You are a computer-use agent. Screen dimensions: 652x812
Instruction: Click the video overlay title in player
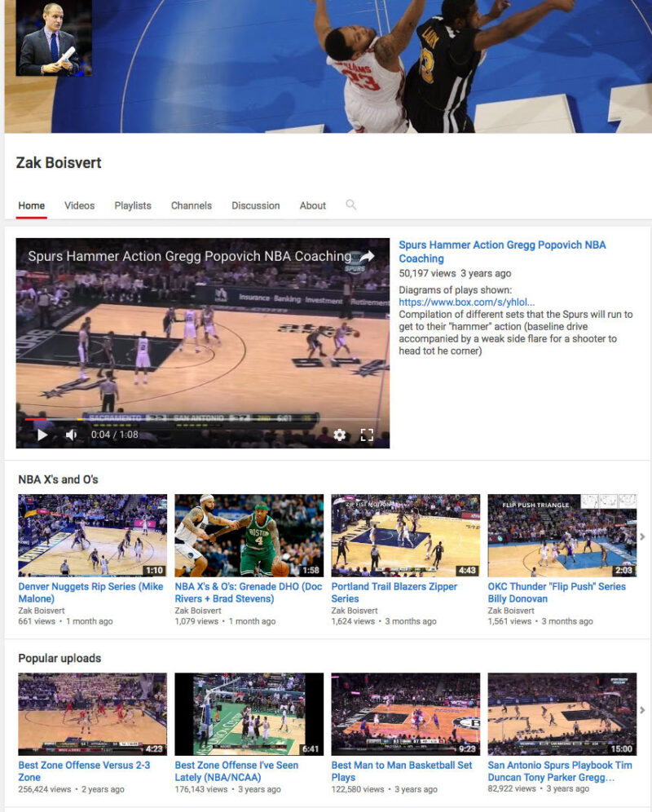[190, 256]
